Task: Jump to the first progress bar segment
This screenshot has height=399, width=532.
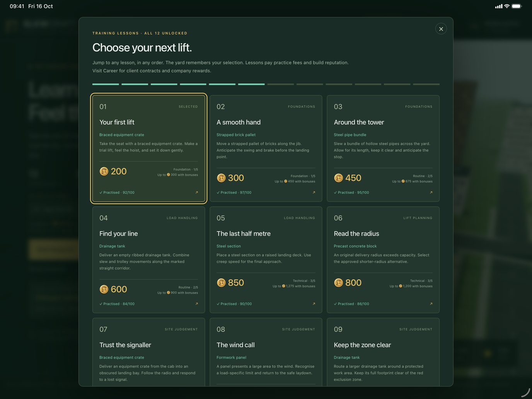Action: click(x=106, y=84)
